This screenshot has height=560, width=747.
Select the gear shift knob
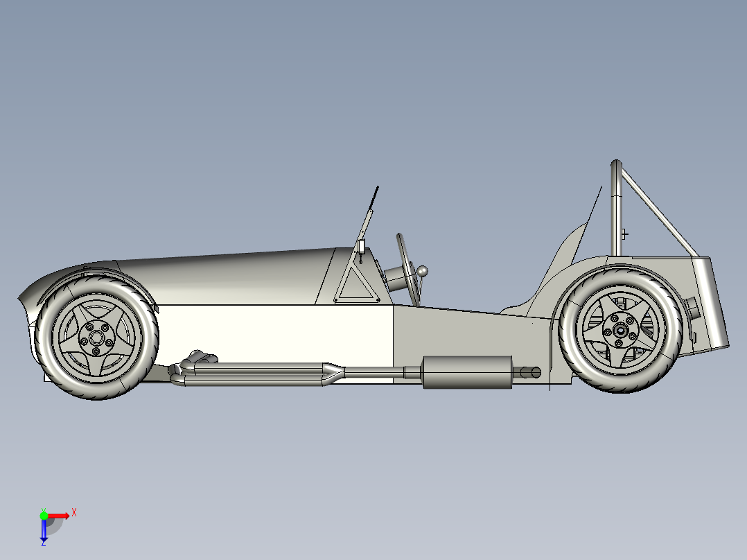tap(422, 272)
